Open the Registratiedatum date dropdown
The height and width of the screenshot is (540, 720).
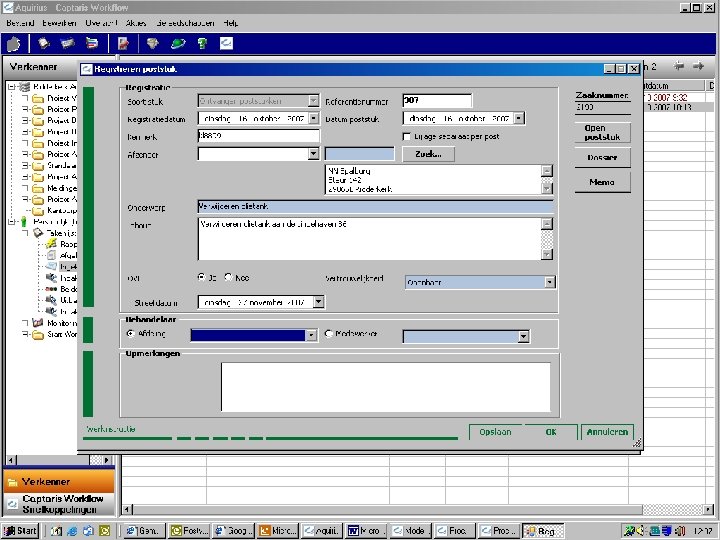point(313,118)
